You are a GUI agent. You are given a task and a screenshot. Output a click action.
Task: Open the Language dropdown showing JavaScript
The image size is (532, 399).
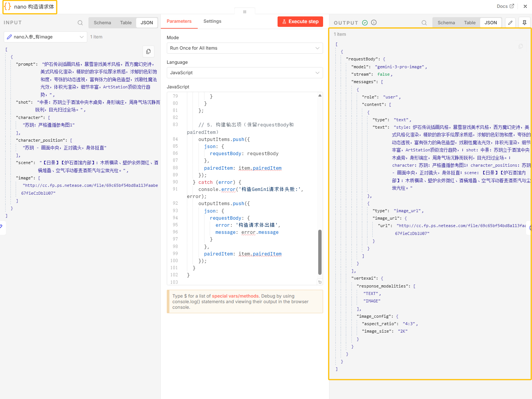coord(245,73)
